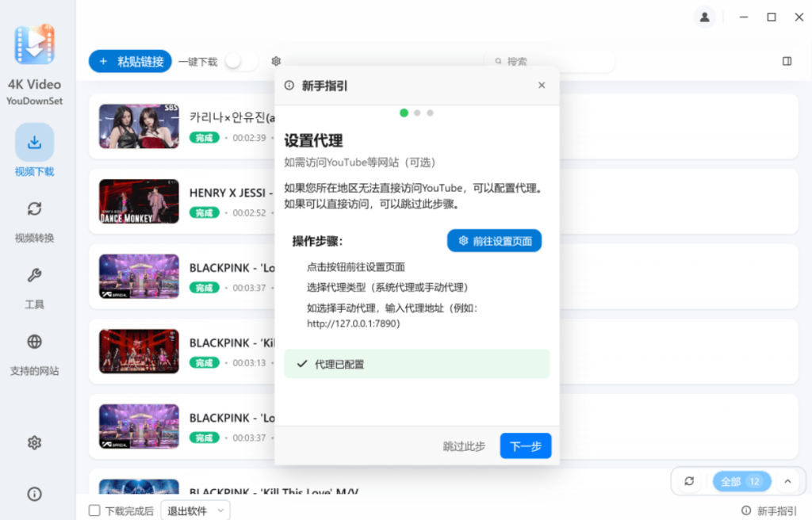Open the 视频转换 conversion section
812x520 pixels.
point(34,222)
